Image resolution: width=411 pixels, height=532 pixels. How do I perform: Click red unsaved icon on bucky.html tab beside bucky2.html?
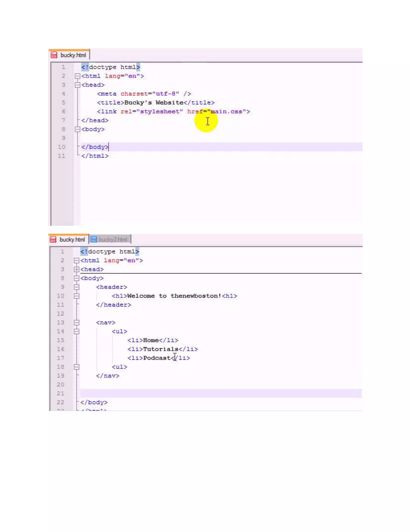point(53,240)
